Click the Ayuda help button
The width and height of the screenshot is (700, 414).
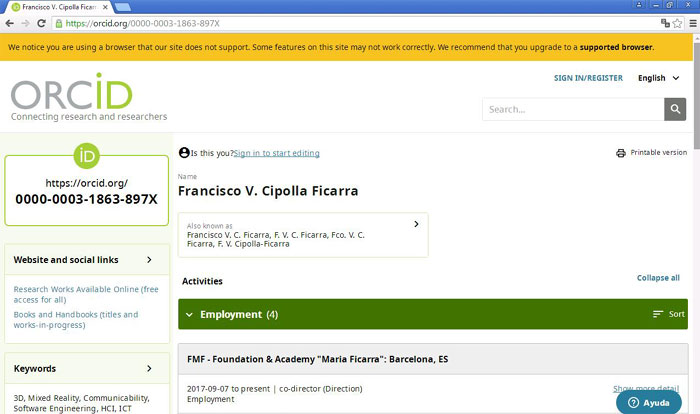click(649, 402)
